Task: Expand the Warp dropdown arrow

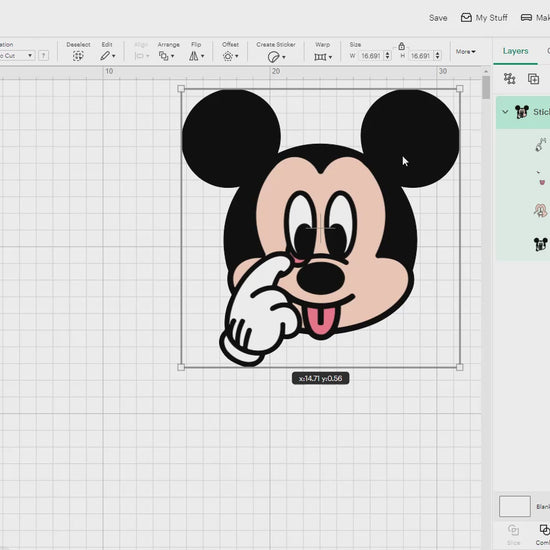Action: (x=330, y=57)
